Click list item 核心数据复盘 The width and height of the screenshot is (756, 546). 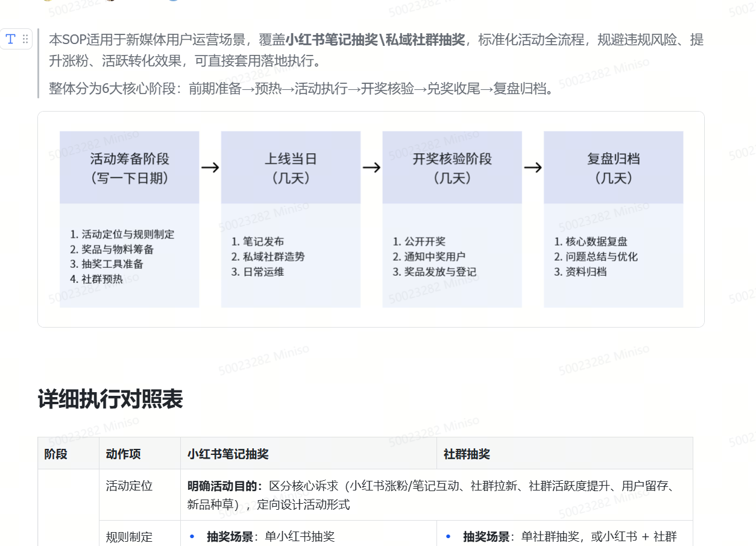pos(591,241)
